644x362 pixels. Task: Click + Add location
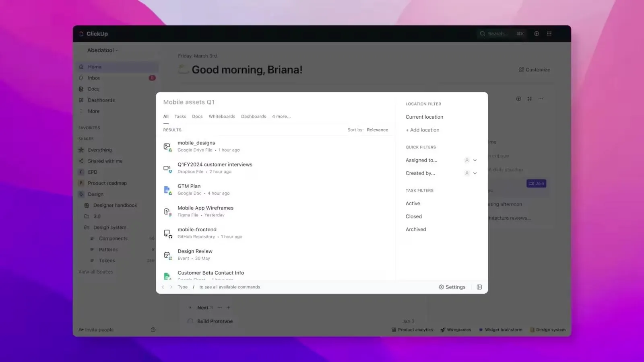click(422, 130)
